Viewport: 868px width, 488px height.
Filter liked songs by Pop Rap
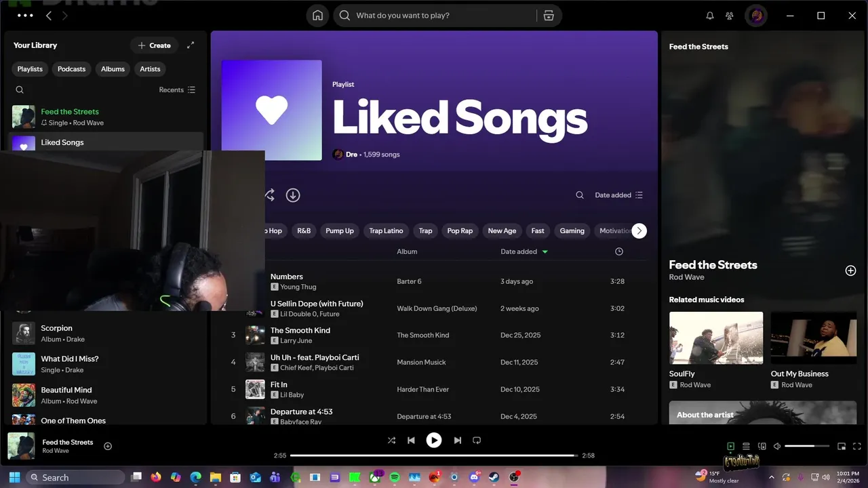pyautogui.click(x=460, y=231)
